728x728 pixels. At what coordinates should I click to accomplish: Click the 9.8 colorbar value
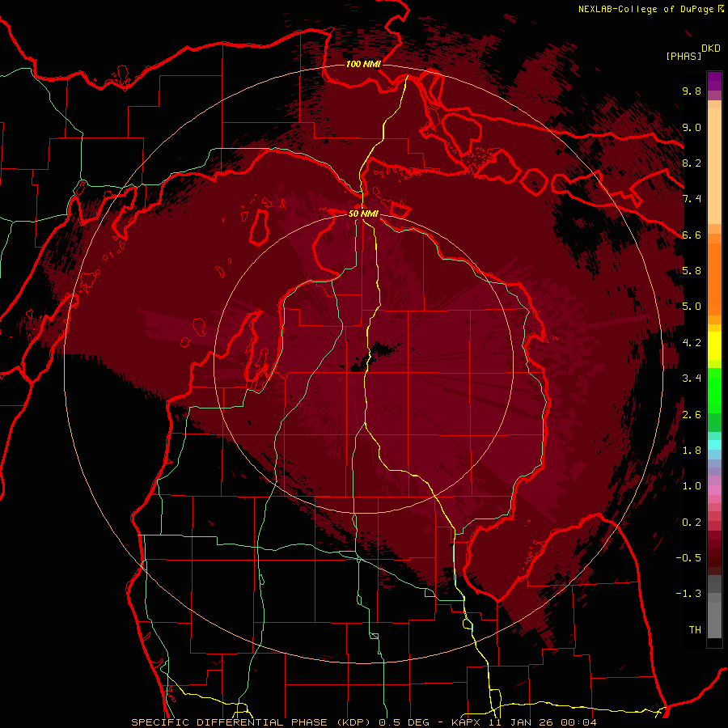point(692,91)
